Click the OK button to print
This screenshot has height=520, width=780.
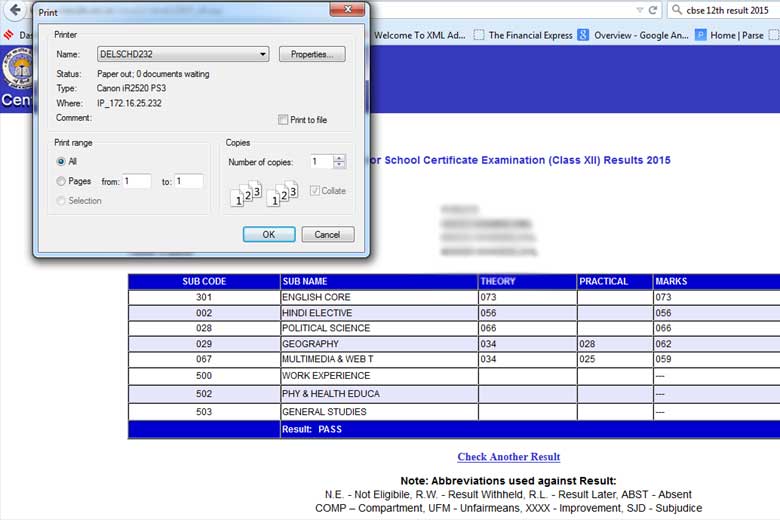point(269,234)
